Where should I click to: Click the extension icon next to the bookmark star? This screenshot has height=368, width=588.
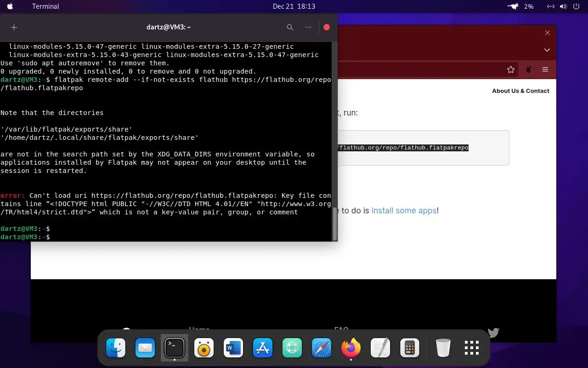pos(529,69)
